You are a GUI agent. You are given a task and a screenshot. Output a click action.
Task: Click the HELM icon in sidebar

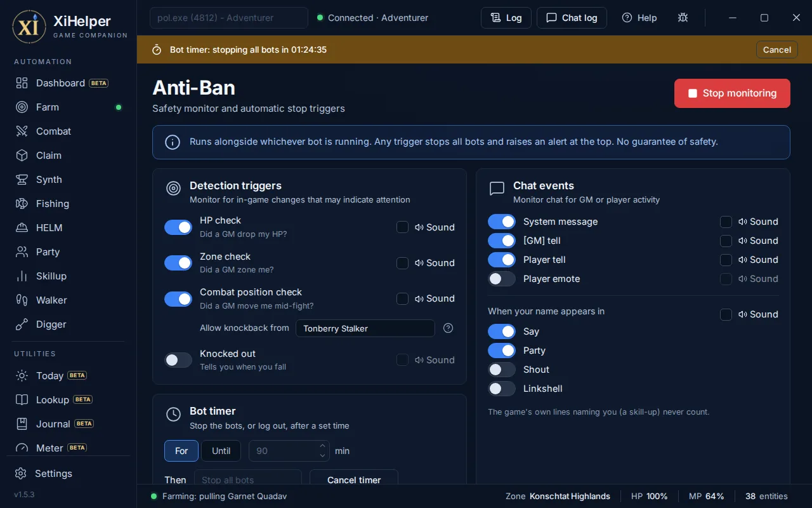[x=22, y=228]
